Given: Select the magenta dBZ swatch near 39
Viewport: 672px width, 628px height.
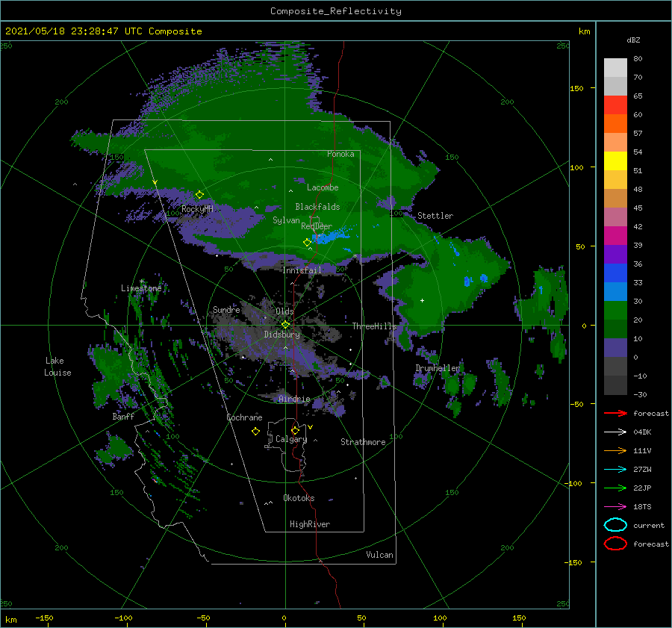Looking at the screenshot, I should pyautogui.click(x=615, y=235).
